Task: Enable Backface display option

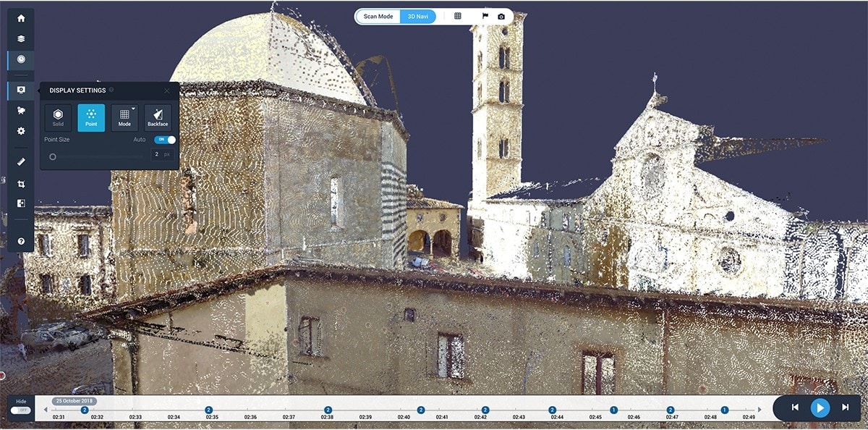Action: click(158, 117)
